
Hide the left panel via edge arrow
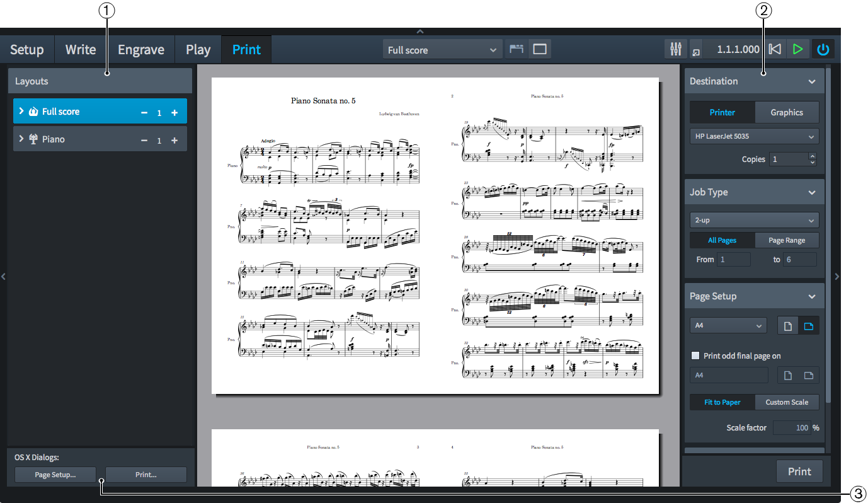tap(3, 276)
